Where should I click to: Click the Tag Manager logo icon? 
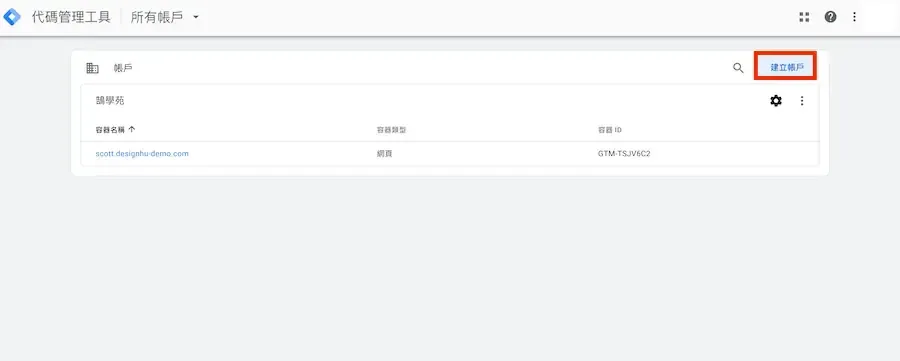11,17
